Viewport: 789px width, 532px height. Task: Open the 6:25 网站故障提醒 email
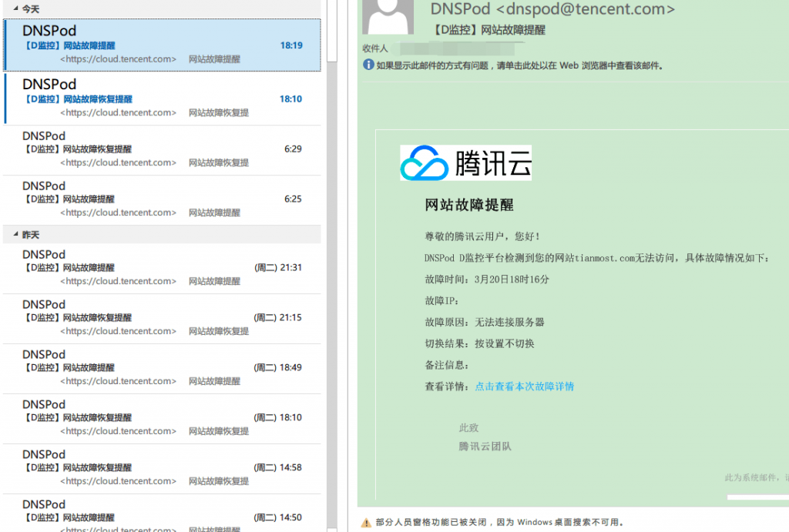click(162, 199)
